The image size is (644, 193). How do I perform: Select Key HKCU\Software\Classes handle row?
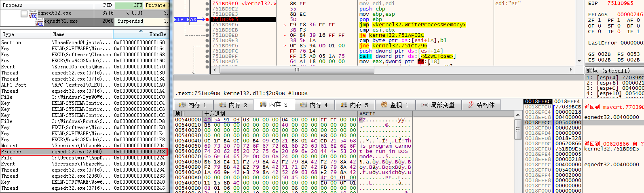click(x=84, y=55)
